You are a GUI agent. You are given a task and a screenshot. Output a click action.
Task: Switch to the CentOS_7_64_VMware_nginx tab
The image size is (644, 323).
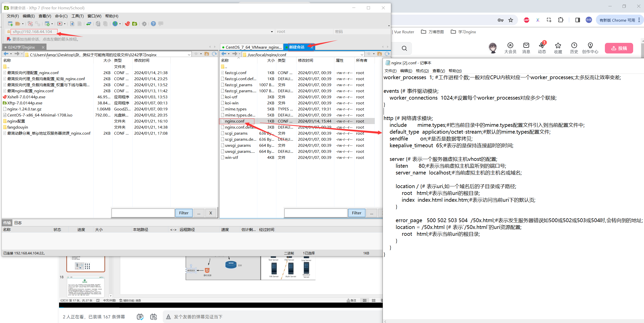[251, 47]
